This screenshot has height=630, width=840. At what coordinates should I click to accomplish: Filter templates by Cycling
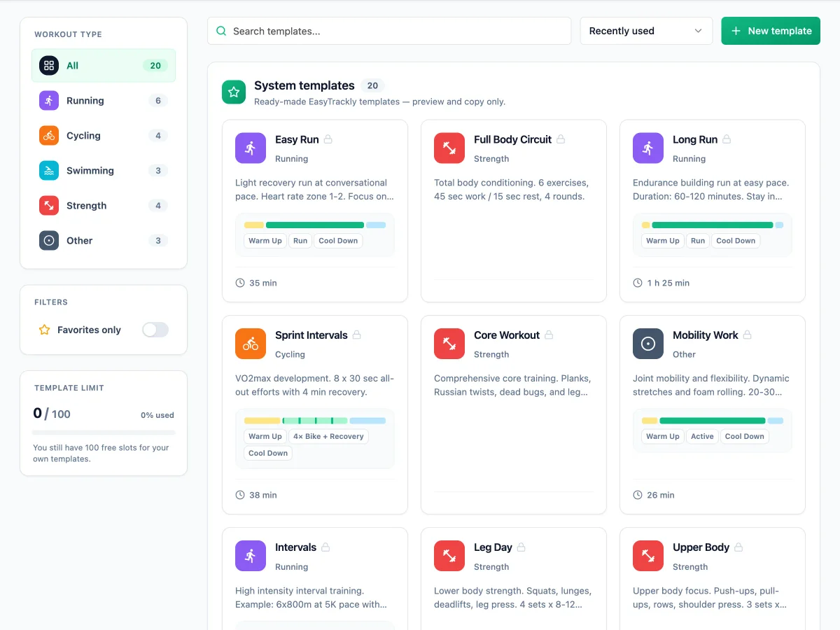[x=104, y=136]
